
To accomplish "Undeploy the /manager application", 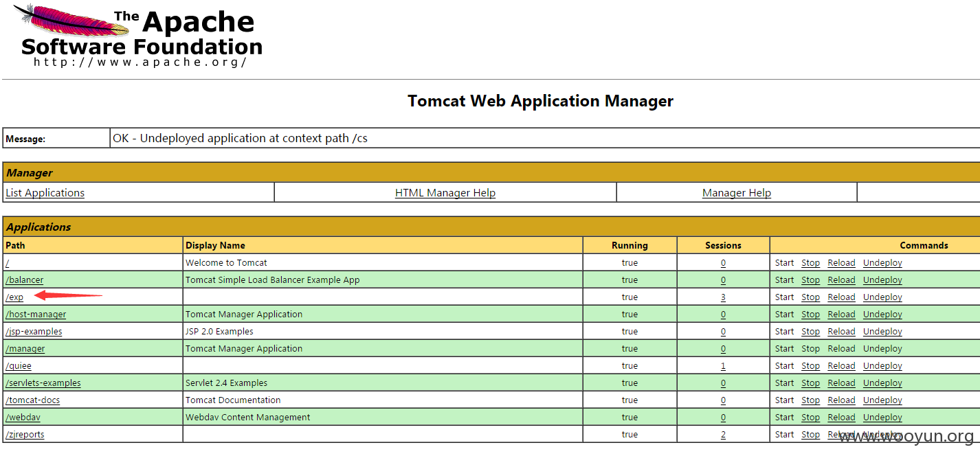I will pos(882,349).
